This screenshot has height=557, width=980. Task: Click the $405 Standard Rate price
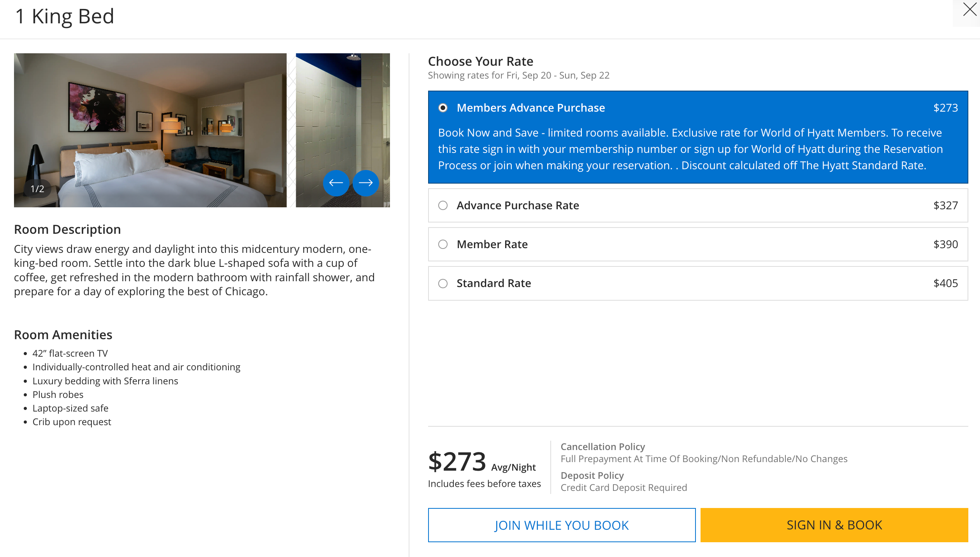pos(945,283)
